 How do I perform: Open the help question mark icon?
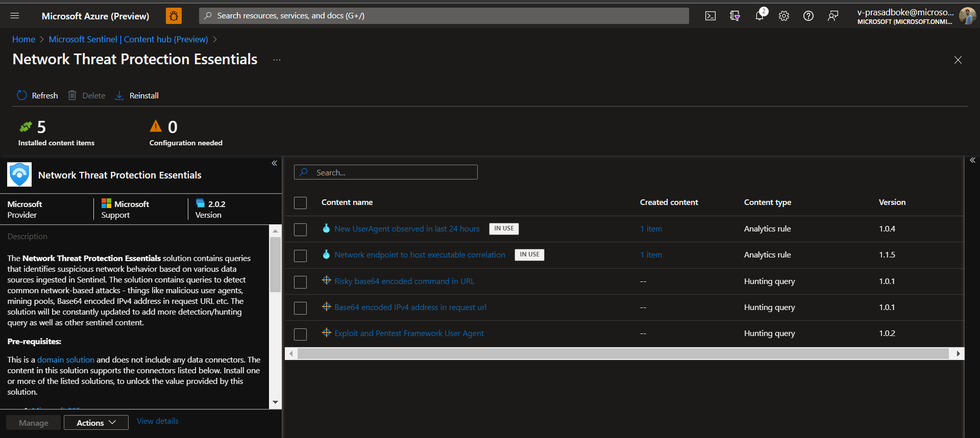[808, 16]
